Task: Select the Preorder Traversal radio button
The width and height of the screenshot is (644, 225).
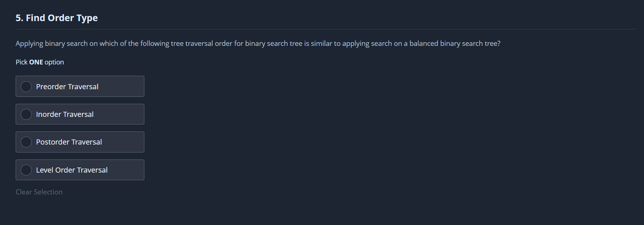Action: (26, 87)
